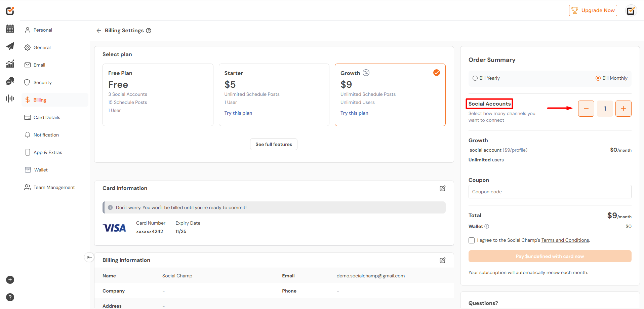644x309 pixels.
Task: Open the analytics bar-chart icon
Action: (x=10, y=64)
